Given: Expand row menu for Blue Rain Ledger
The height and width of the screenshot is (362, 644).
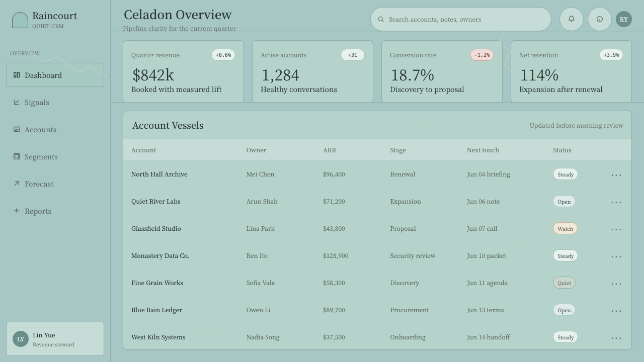Looking at the screenshot, I should (x=616, y=310).
